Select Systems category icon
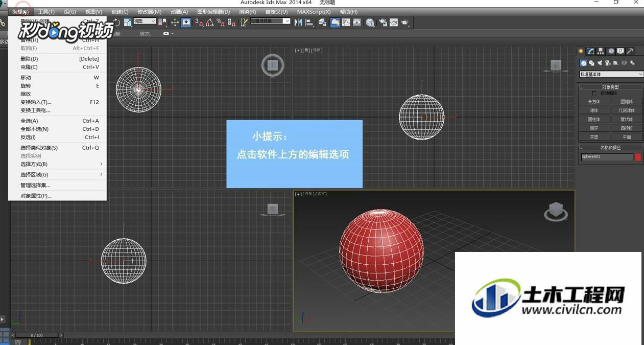The height and width of the screenshot is (345, 644). 632,63
